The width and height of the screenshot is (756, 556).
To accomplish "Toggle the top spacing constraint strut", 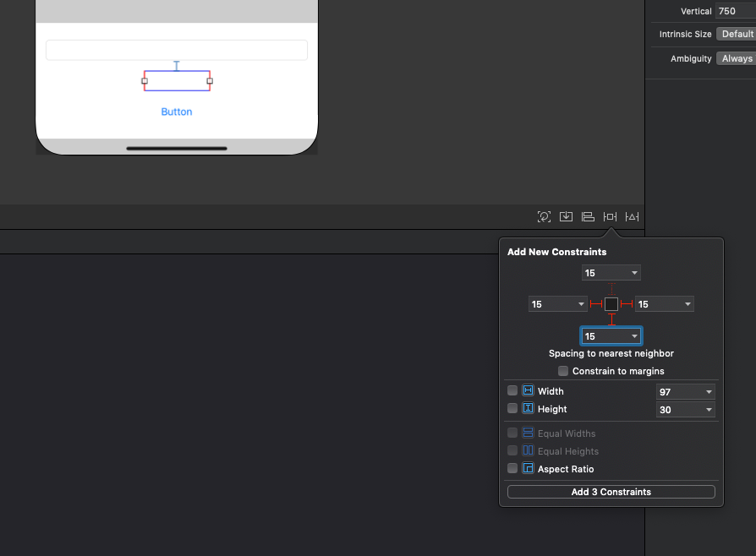I will [611, 289].
